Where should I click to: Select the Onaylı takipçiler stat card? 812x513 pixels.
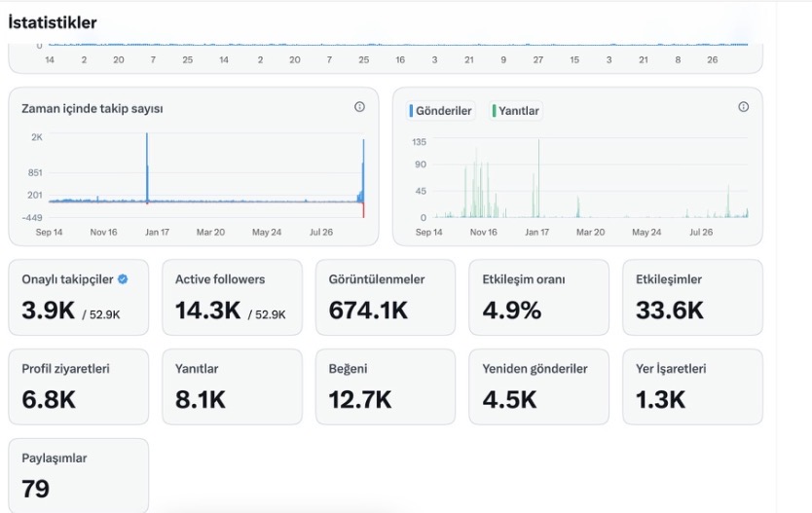point(79,297)
